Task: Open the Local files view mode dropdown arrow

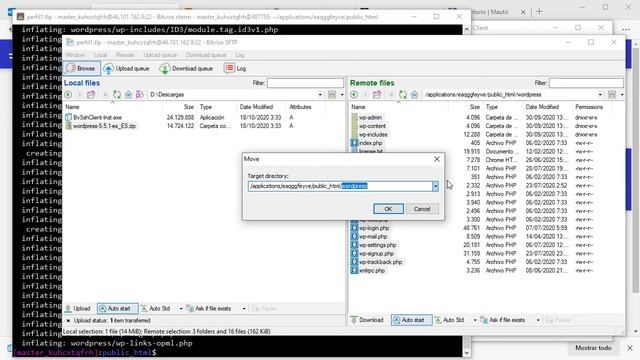Action: tap(342, 95)
